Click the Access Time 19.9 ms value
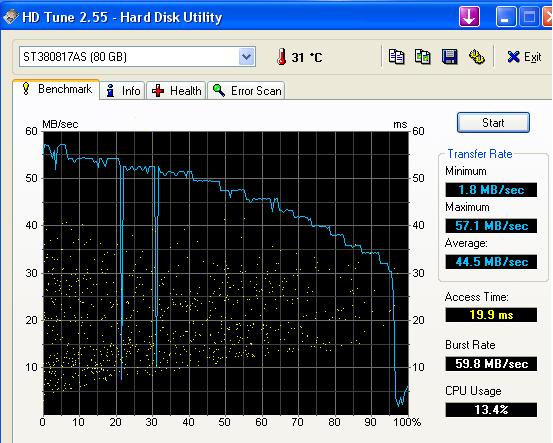Image resolution: width=553 pixels, height=443 pixels. pos(491,315)
